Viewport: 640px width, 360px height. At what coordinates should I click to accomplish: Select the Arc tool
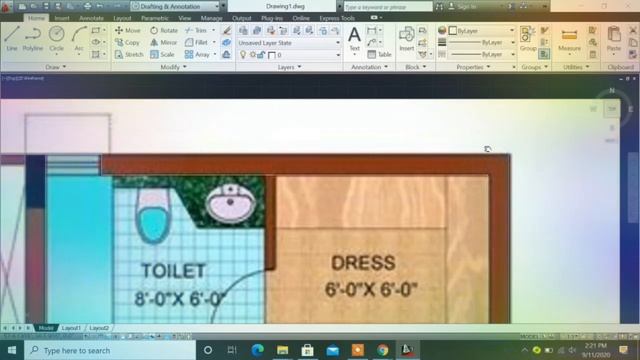(x=79, y=38)
